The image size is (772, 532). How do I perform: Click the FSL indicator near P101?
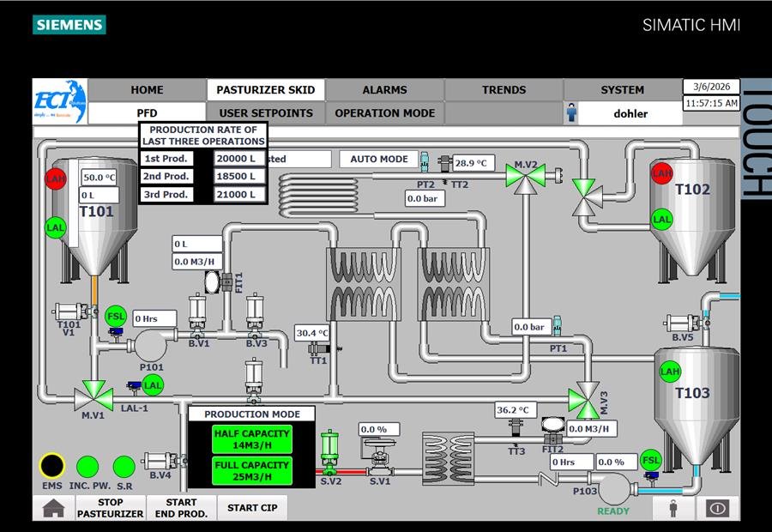pyautogui.click(x=116, y=317)
